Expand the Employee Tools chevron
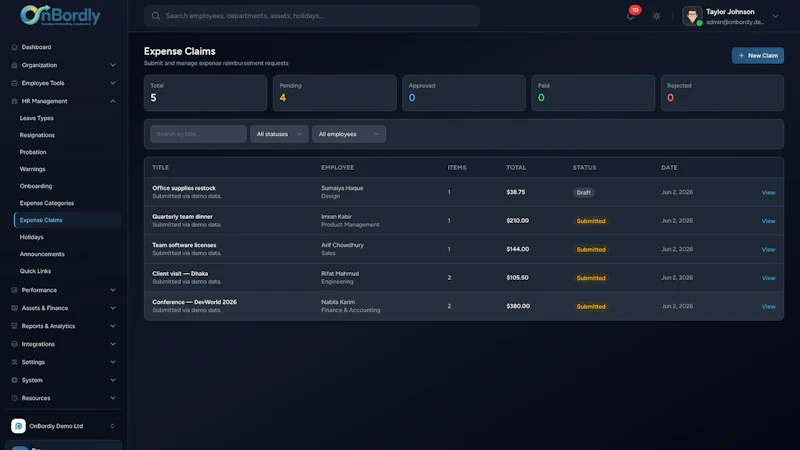Image resolution: width=800 pixels, height=450 pixels. pos(113,83)
